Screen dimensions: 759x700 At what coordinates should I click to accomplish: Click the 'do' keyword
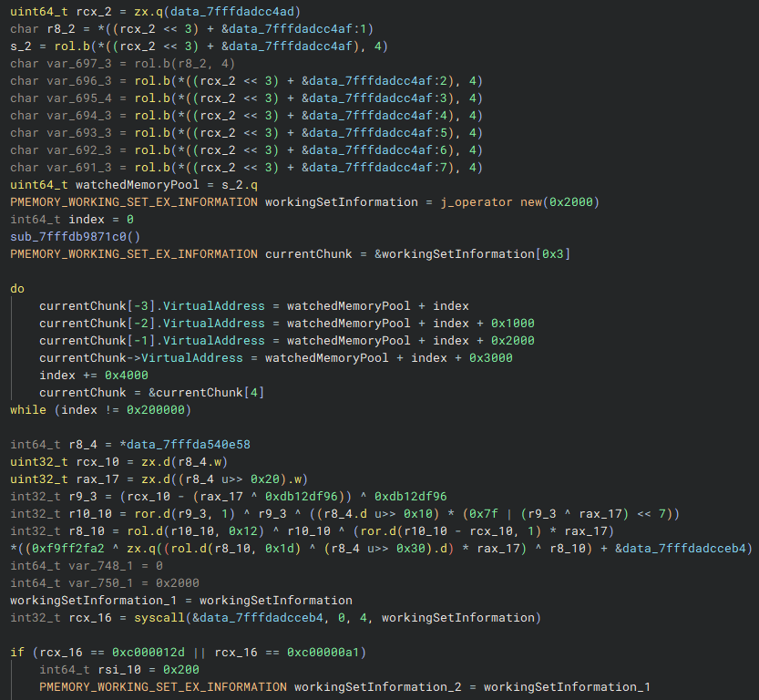coord(17,289)
